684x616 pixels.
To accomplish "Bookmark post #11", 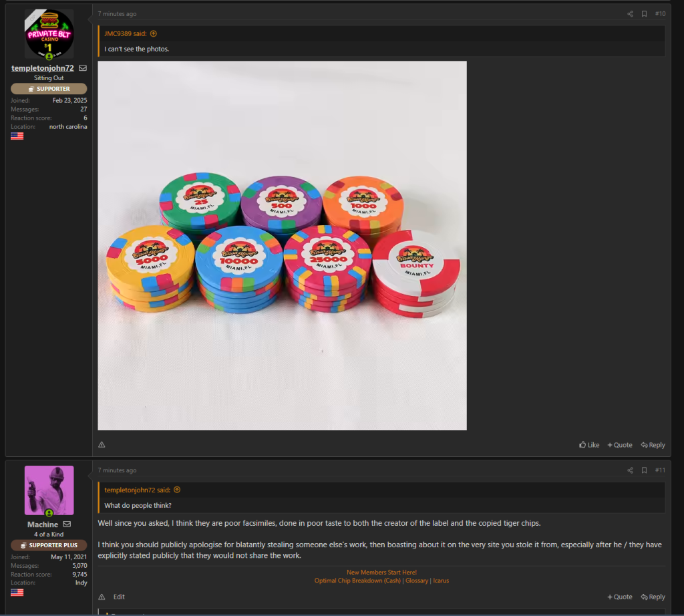I will click(644, 470).
